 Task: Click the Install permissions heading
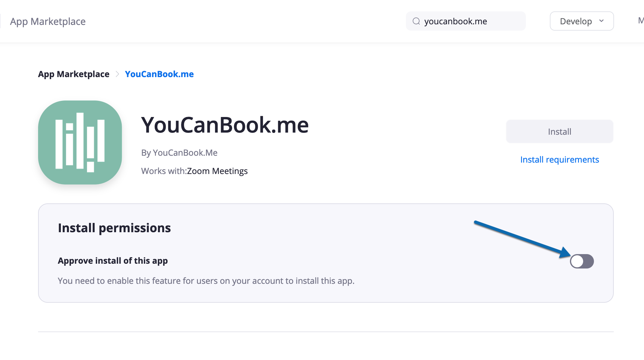point(114,228)
